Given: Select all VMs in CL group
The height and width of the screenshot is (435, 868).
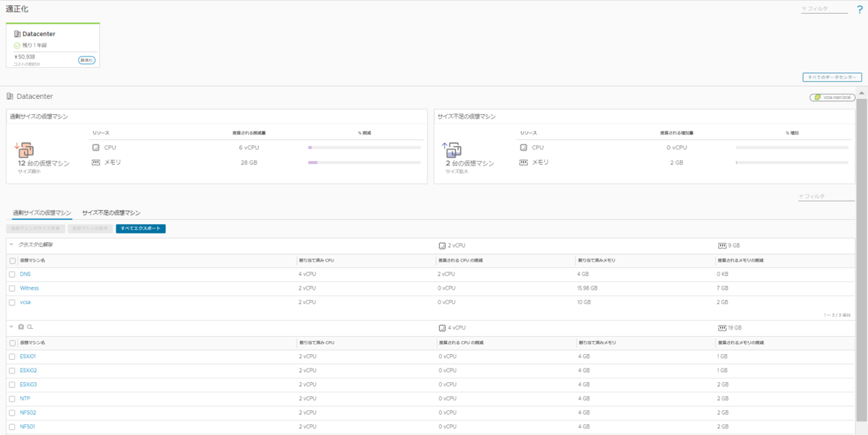Looking at the screenshot, I should (12, 343).
